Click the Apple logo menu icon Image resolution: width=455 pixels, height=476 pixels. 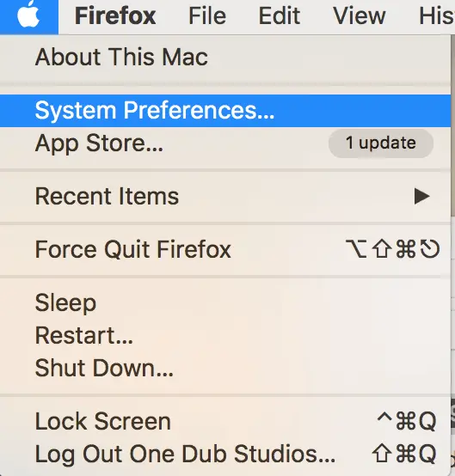28,15
